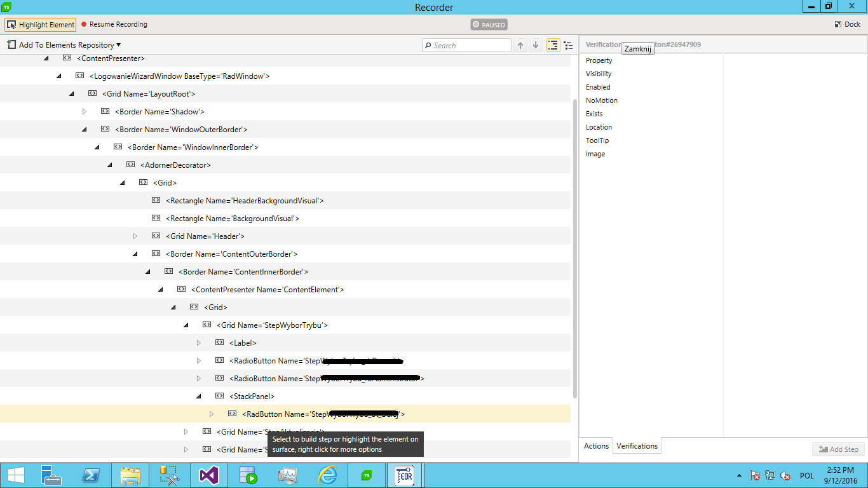The height and width of the screenshot is (488, 868).
Task: Collapse the StackPanel tree node
Action: (198, 396)
